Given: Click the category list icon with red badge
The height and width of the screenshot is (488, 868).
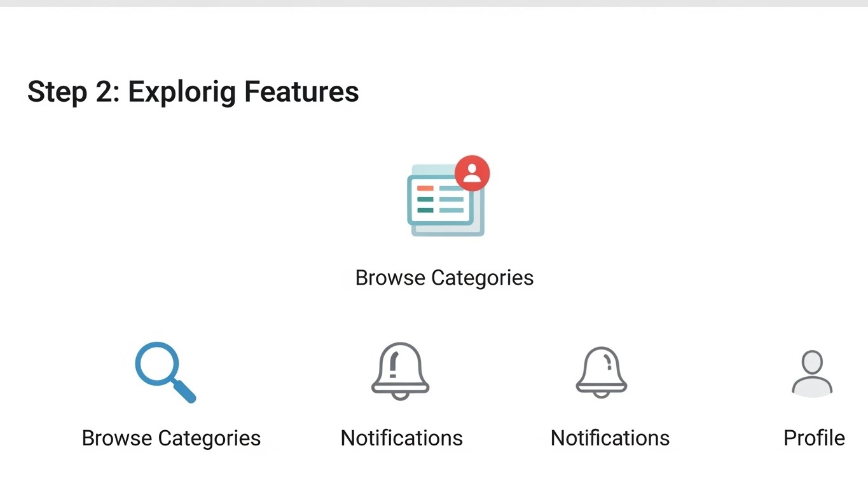Looking at the screenshot, I should (x=445, y=198).
